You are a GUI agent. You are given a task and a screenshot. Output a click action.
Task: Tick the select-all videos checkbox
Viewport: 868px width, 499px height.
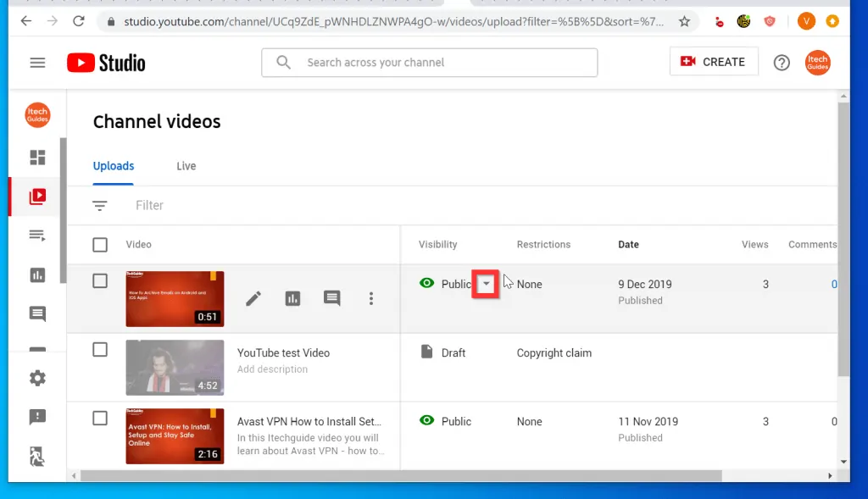pos(100,245)
